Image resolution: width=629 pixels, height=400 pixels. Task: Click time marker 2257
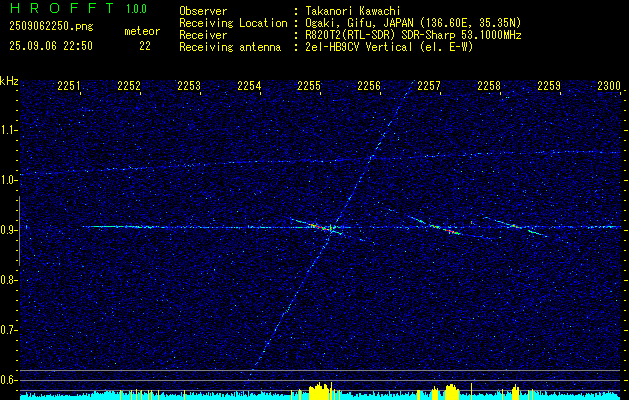429,85
